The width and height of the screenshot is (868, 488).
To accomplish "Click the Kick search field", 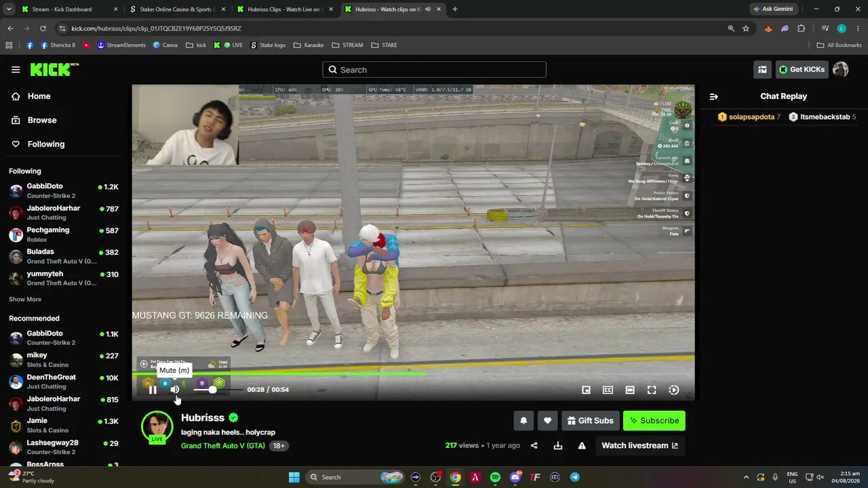I will point(434,70).
